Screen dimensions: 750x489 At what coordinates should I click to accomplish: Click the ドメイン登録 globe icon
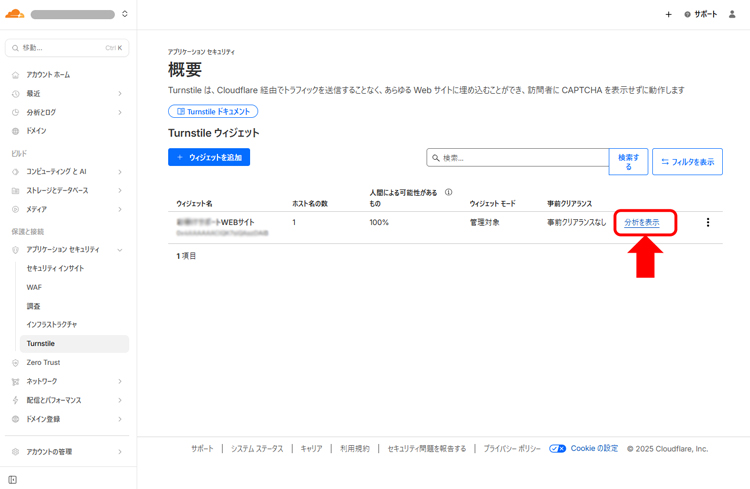click(15, 419)
